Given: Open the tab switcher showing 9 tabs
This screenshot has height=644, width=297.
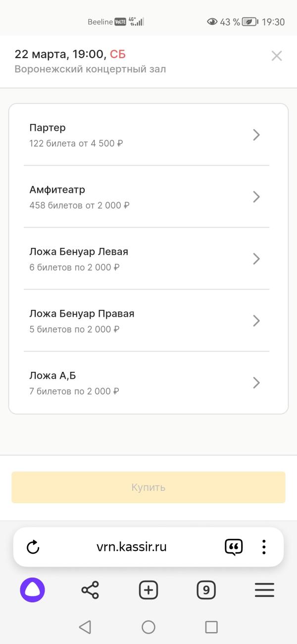Looking at the screenshot, I should (206, 590).
